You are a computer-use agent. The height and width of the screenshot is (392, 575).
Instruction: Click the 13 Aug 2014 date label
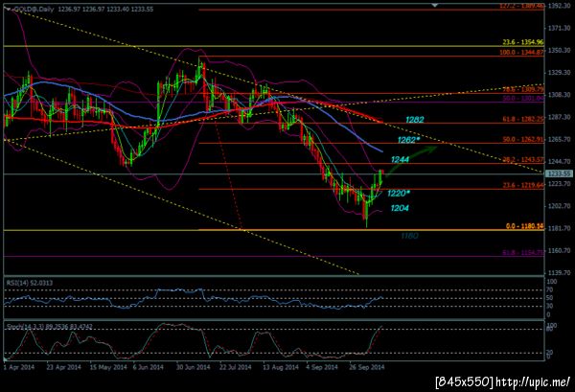(281, 367)
